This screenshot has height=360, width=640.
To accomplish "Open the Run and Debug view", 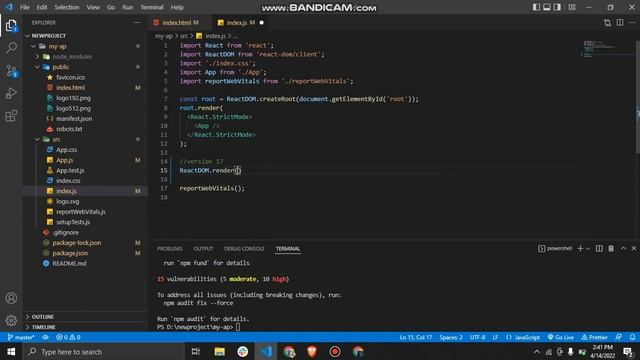I will (x=11, y=93).
